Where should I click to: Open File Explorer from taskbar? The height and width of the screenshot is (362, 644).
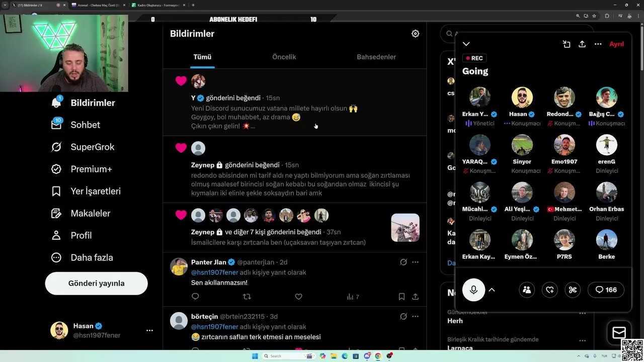pos(334,356)
